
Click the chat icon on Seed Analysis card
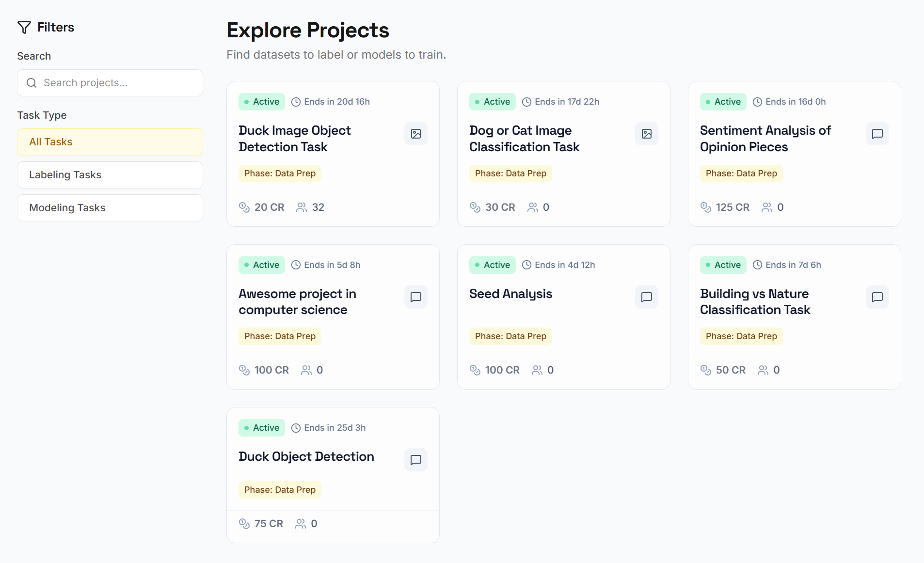[647, 297]
